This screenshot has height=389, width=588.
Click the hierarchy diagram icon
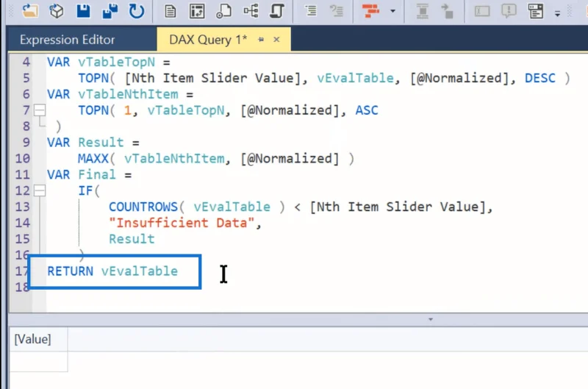251,10
